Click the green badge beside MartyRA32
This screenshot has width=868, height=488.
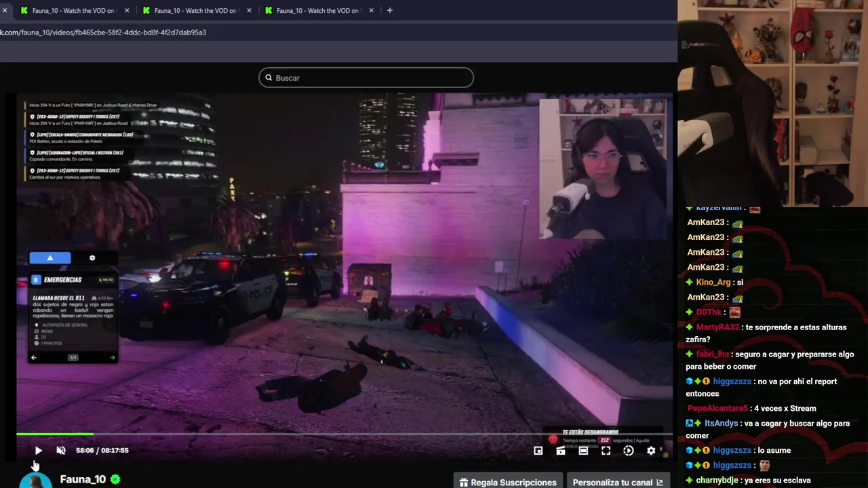point(690,327)
